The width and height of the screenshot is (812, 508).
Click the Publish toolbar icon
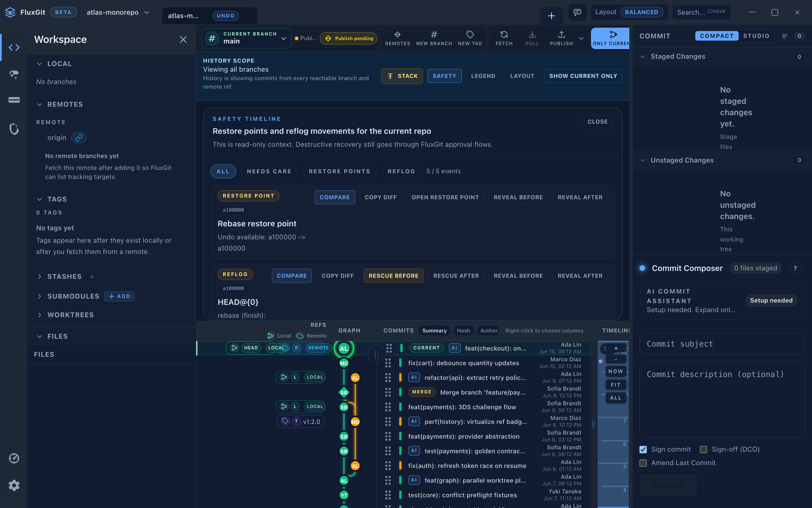coord(561,38)
